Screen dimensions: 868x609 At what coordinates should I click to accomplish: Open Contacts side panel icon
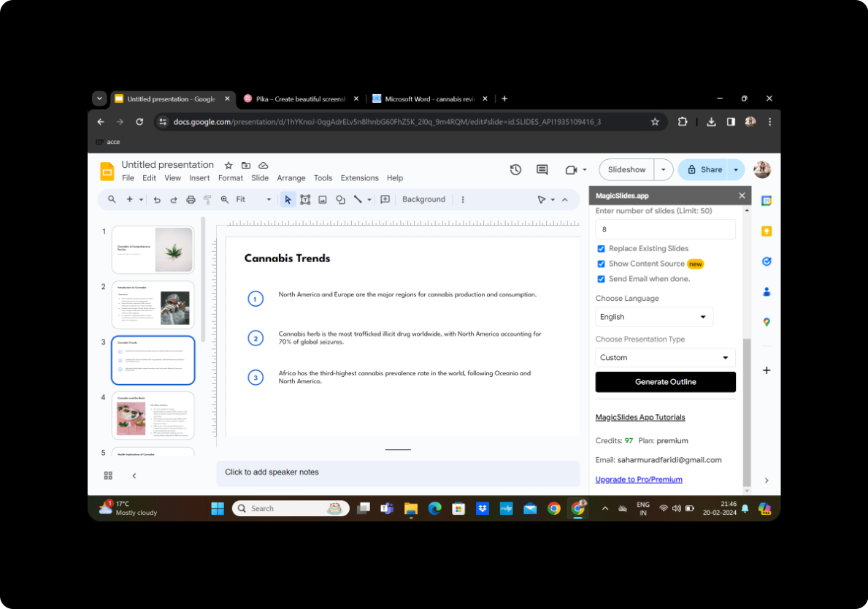point(767,292)
